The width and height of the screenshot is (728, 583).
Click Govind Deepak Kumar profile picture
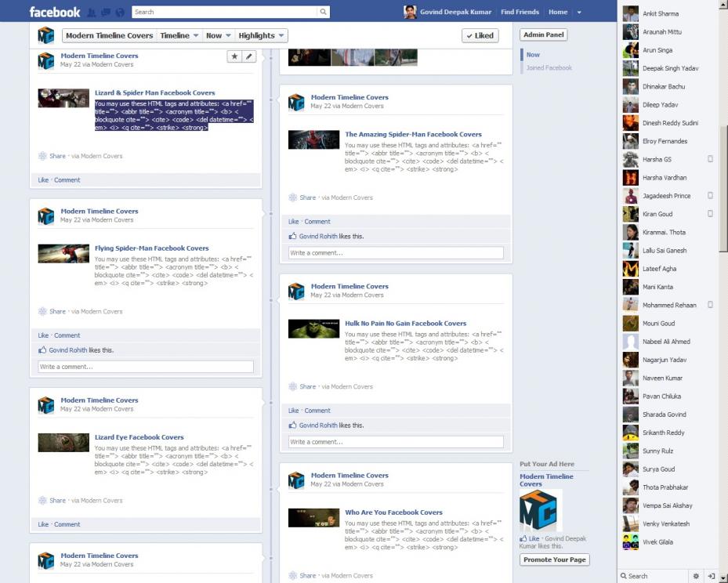pos(410,12)
